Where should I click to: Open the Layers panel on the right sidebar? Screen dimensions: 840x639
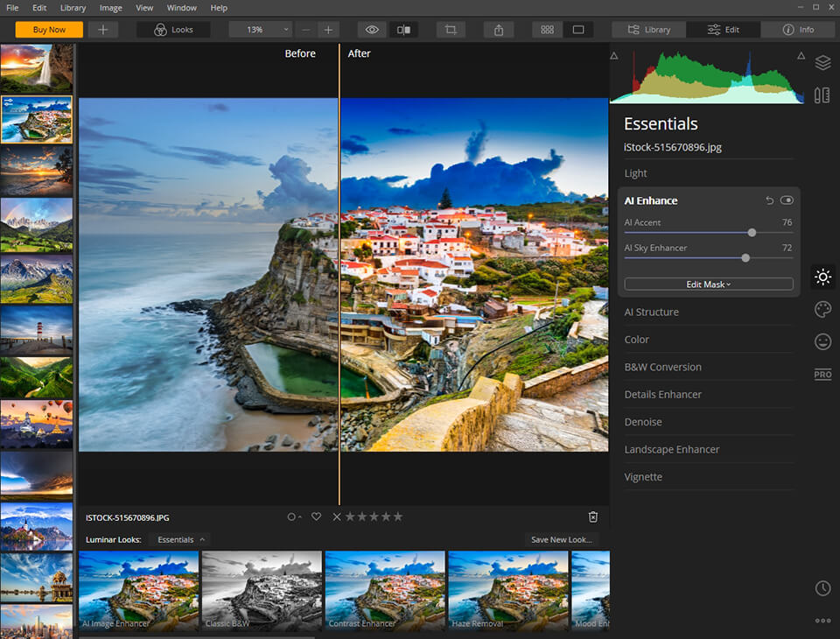coord(822,63)
